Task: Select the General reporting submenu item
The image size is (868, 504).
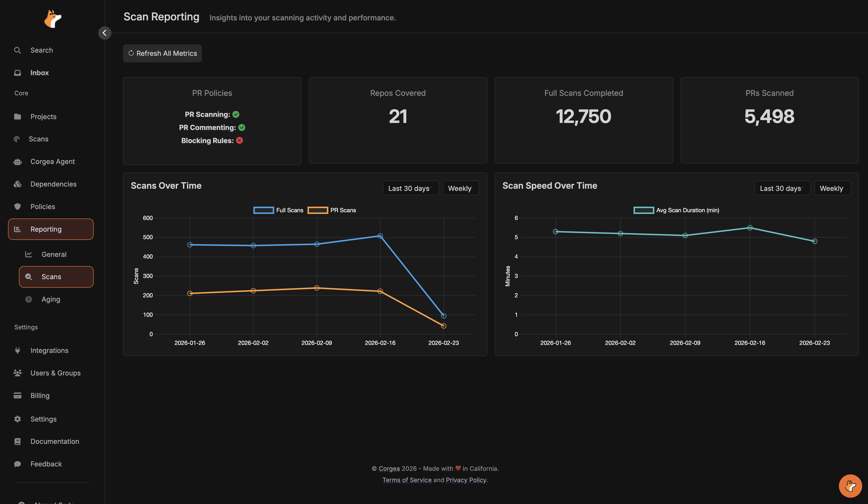Action: 54,254
